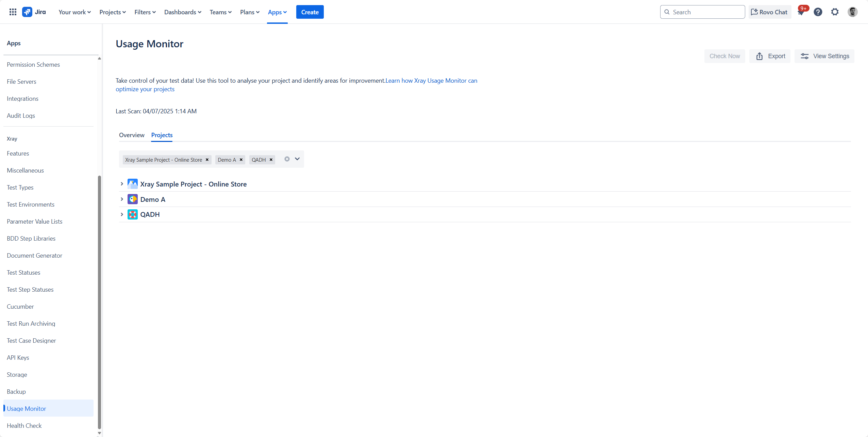Select Usage Monitor in sidebar
Image resolution: width=868 pixels, height=437 pixels.
(48, 408)
